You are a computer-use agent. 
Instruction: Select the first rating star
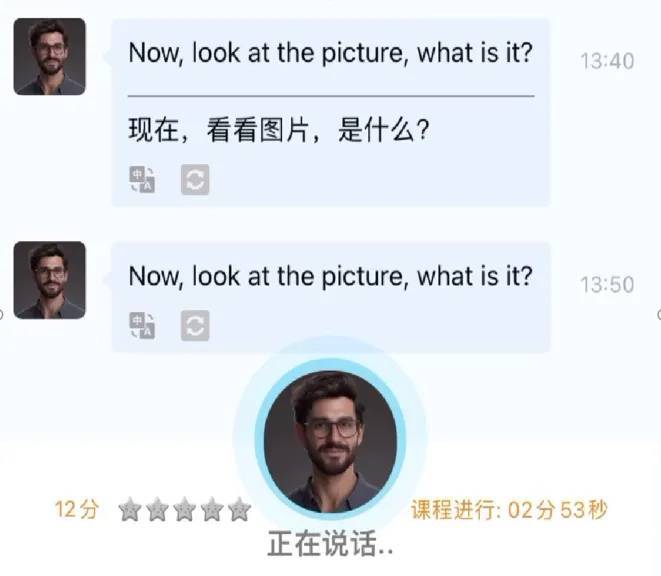[130, 509]
